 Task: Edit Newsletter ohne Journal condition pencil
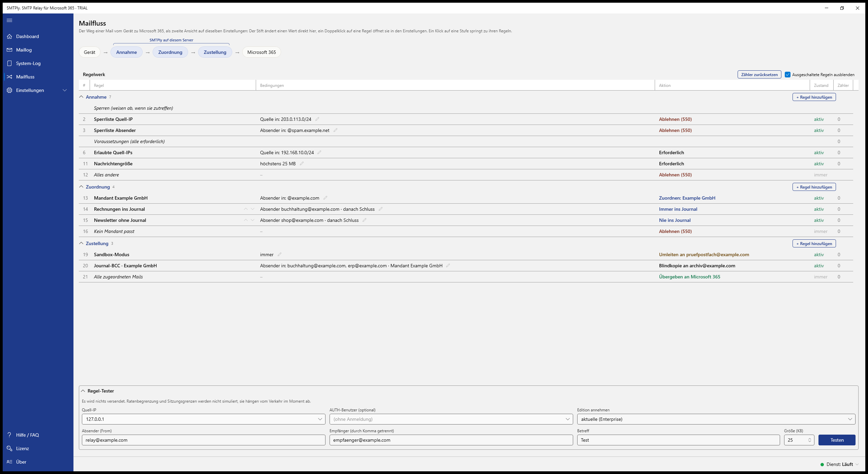[x=364, y=220]
